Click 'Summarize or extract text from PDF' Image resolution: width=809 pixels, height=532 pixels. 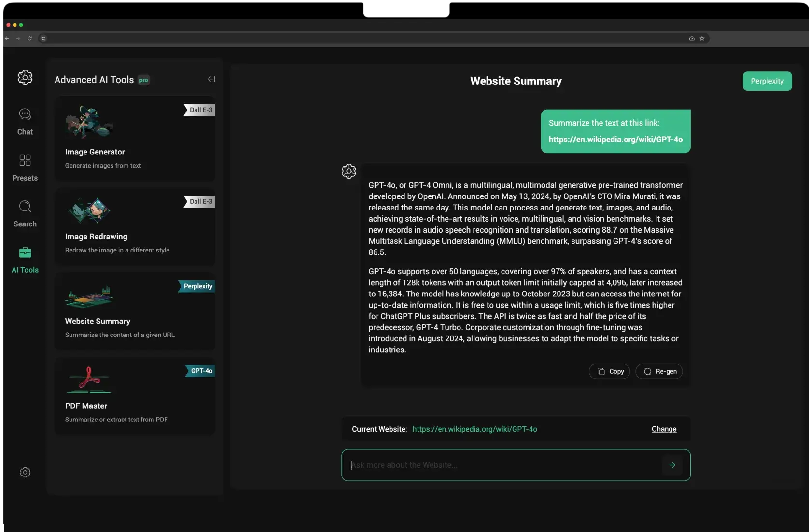(116, 420)
